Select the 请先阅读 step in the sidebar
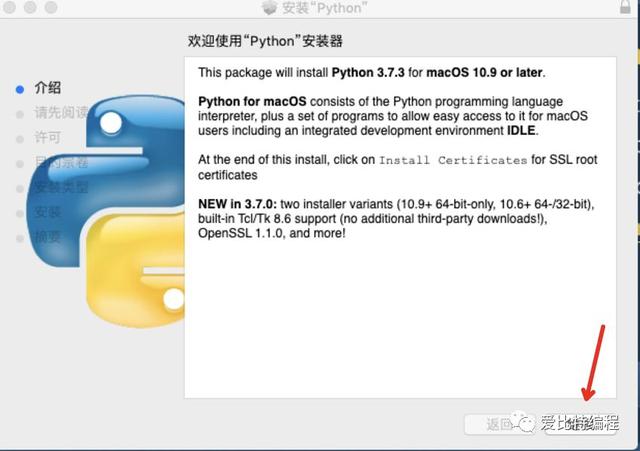640x451 pixels. pyautogui.click(x=61, y=112)
